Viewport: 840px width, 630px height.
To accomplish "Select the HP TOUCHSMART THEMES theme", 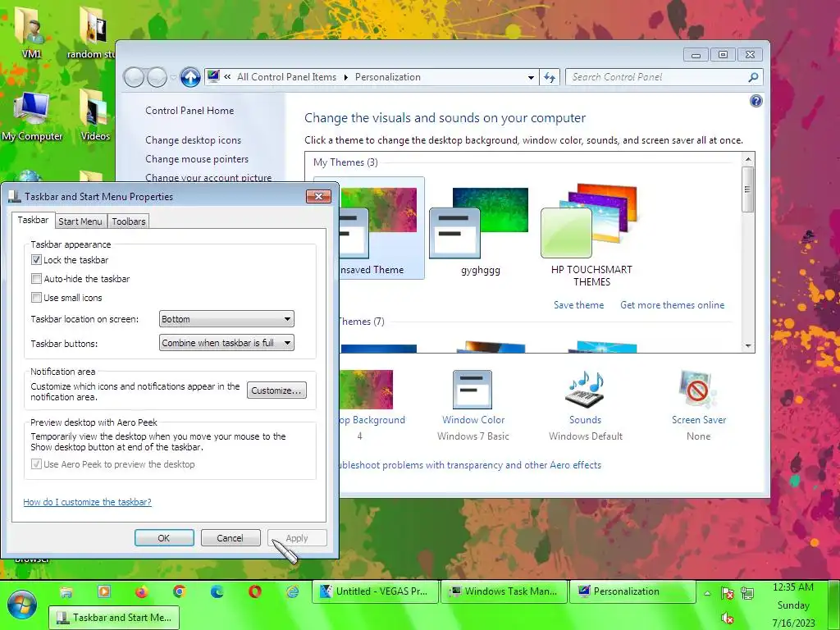I will tap(591, 234).
